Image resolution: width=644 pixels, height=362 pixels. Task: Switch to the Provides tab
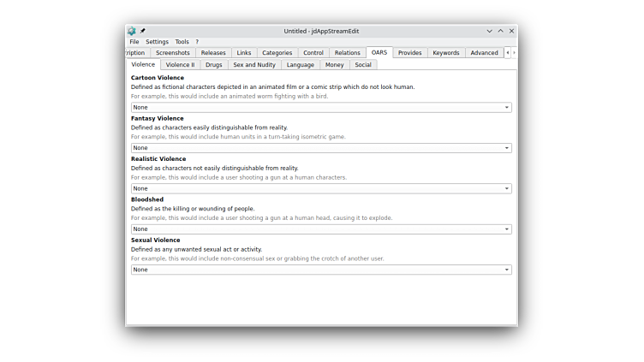[410, 53]
